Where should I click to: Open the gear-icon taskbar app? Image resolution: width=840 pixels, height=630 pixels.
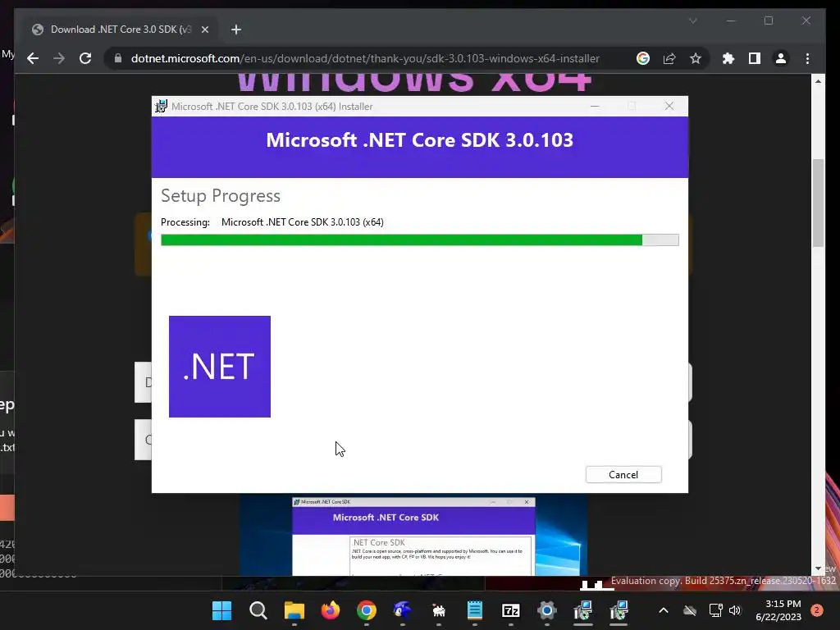(547, 610)
